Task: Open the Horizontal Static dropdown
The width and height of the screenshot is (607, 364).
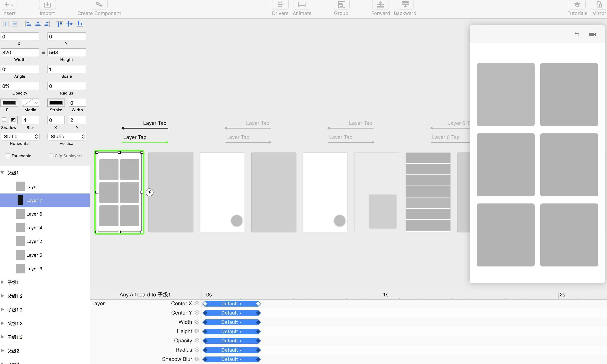Action: pyautogui.click(x=20, y=137)
